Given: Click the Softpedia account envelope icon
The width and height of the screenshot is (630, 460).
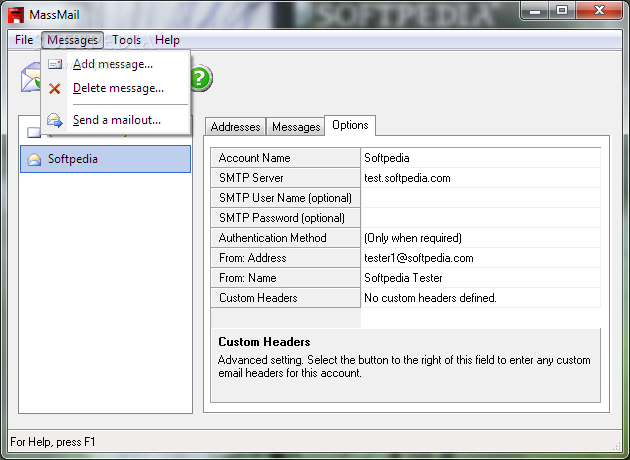Looking at the screenshot, I should click(34, 159).
